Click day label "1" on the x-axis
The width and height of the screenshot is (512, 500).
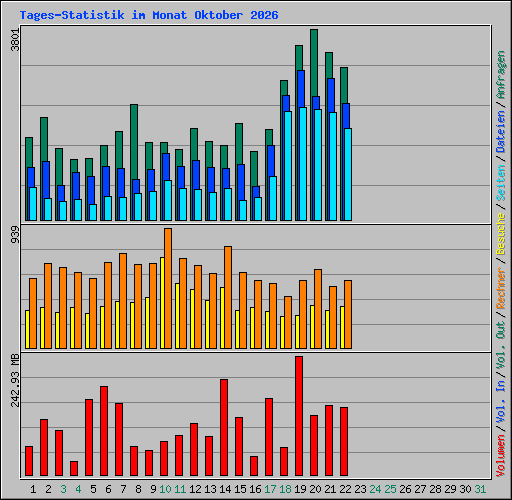[x=33, y=489]
